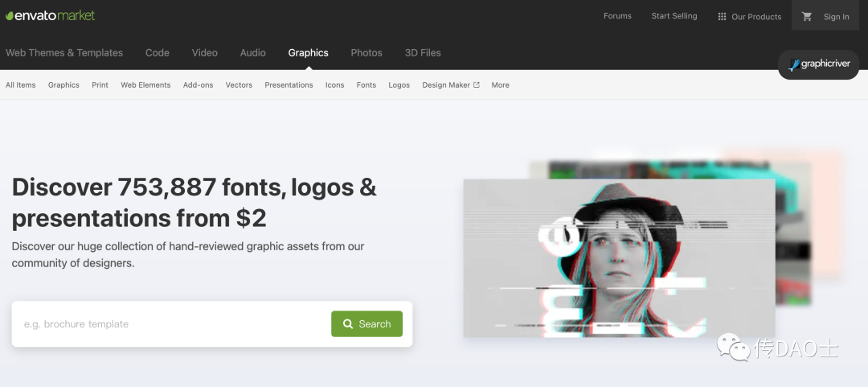Image resolution: width=868 pixels, height=387 pixels.
Task: Click Start Selling link
Action: pyautogui.click(x=674, y=16)
